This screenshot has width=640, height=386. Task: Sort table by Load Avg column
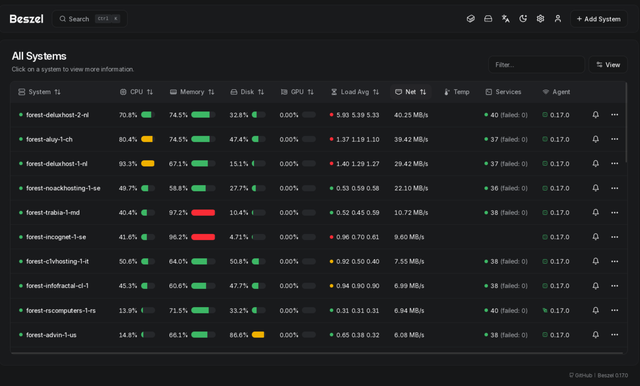pyautogui.click(x=355, y=92)
